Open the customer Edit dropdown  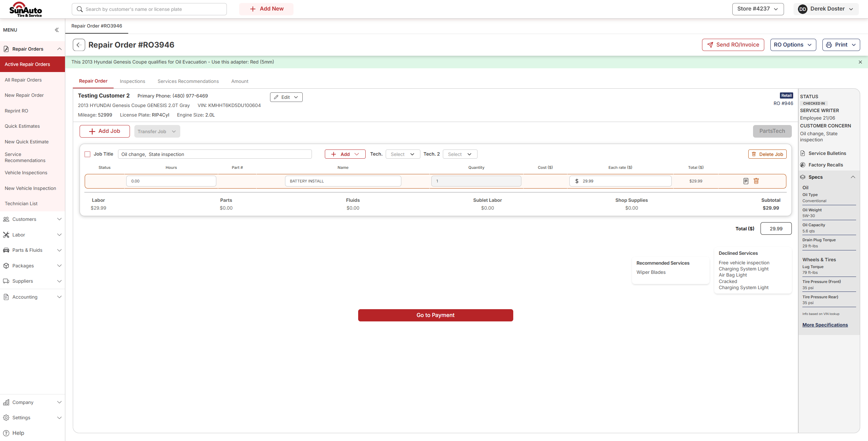(286, 97)
